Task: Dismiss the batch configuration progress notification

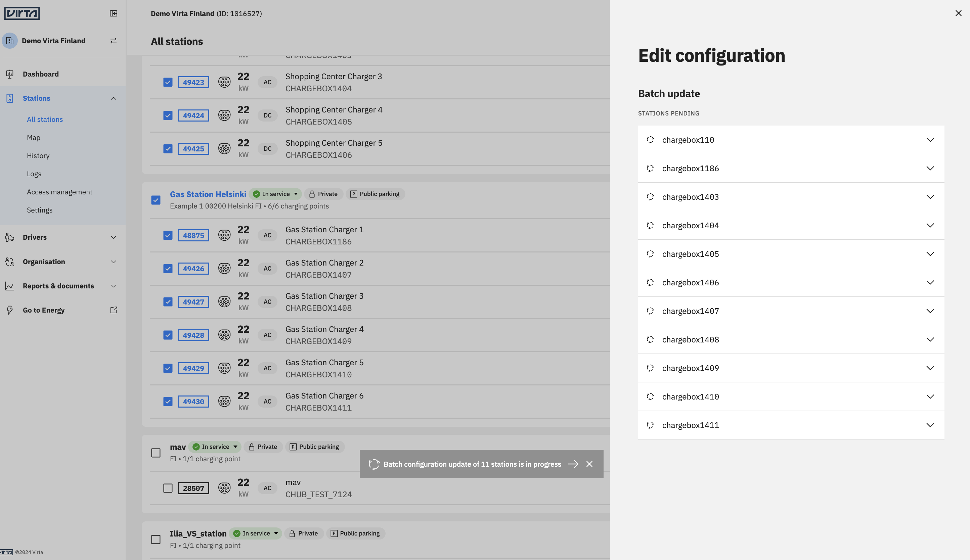Action: pos(589,464)
